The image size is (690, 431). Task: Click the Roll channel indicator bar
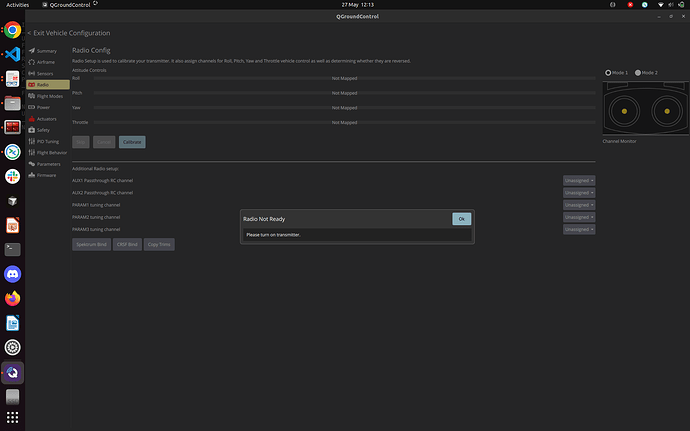[345, 78]
